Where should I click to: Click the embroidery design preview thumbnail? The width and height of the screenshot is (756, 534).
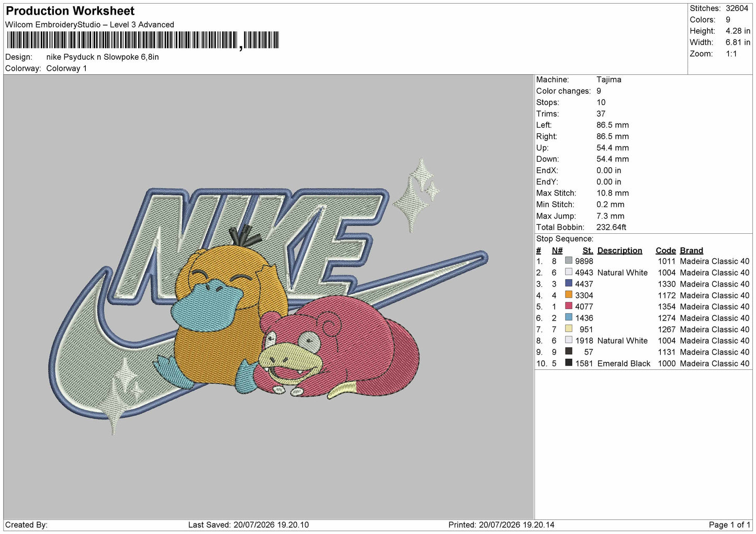point(269,297)
